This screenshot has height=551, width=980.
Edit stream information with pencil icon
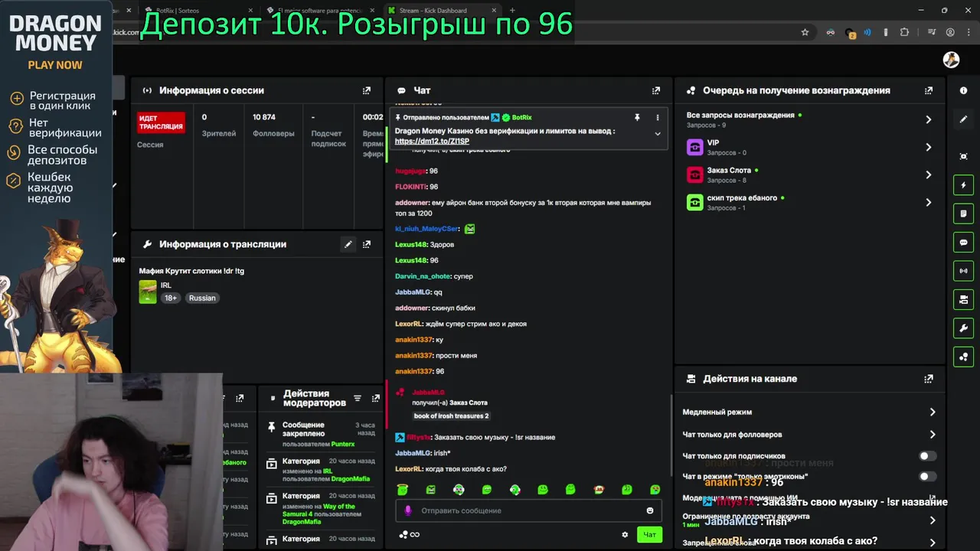348,244
